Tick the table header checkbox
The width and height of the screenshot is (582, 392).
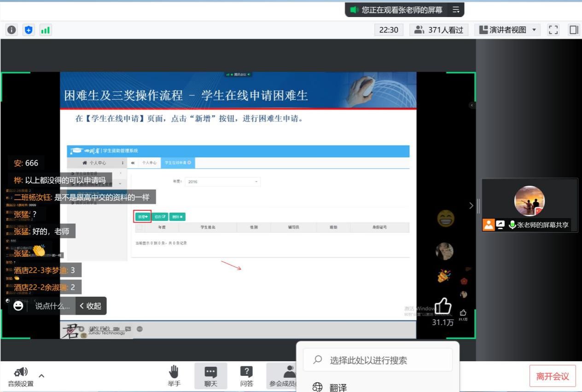pyautogui.click(x=139, y=227)
